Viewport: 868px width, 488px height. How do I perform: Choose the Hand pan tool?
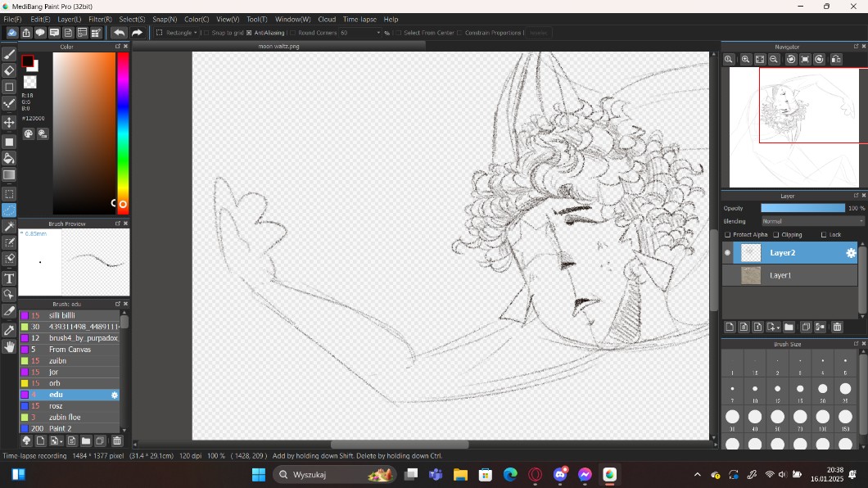[10, 347]
